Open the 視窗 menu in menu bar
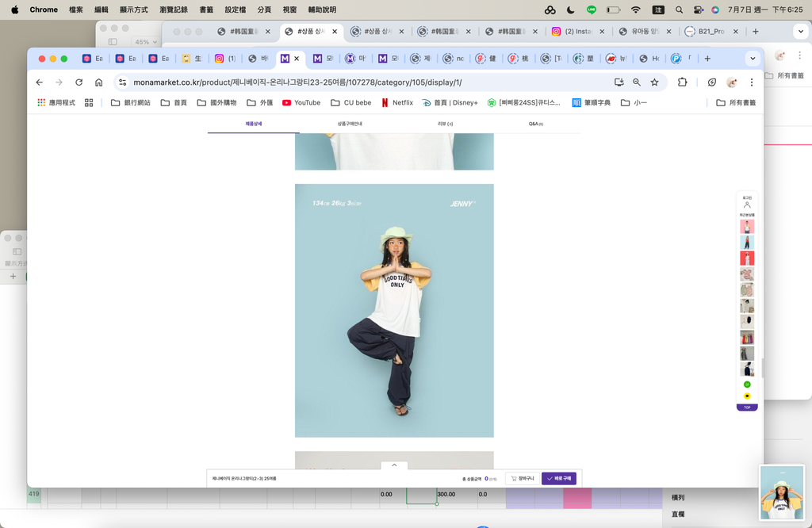Viewport: 812px width, 528px height. pos(289,10)
